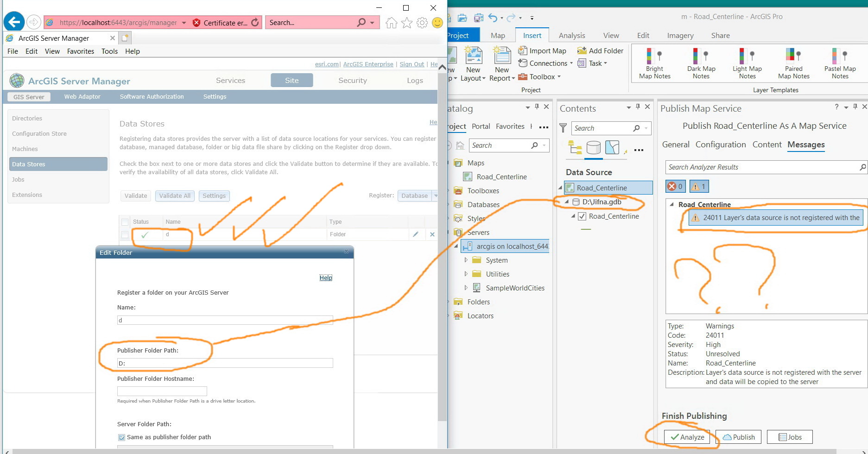Click the Publisher Folder Path input field
868x454 pixels.
(225, 363)
